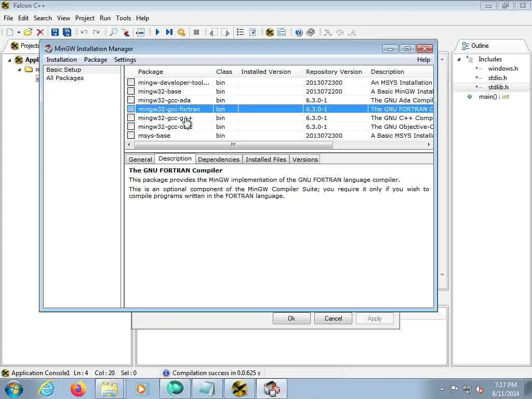Click the Go to line toolbar icon
This screenshot has width=532, height=399.
coord(140,32)
